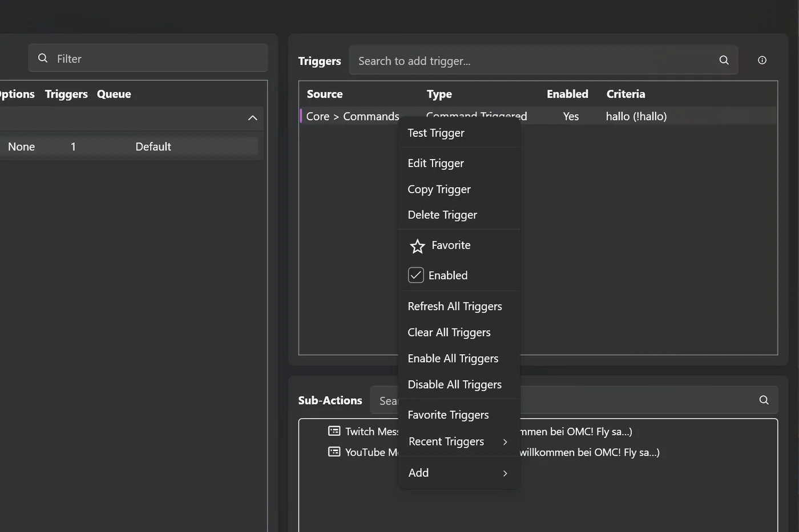Toggle the Enabled checkbox in context menu
Image resolution: width=799 pixels, height=532 pixels.
click(415, 275)
